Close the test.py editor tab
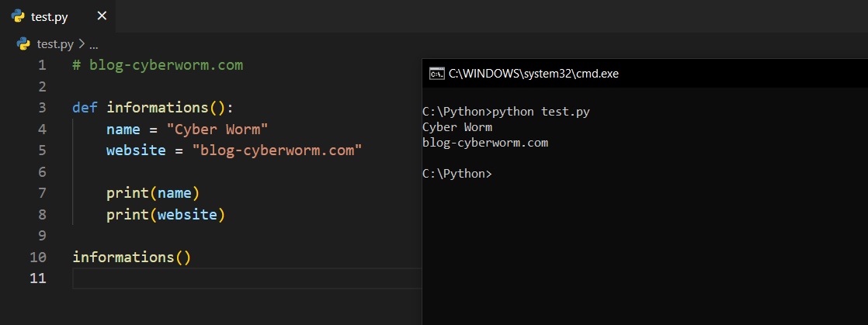 tap(102, 16)
